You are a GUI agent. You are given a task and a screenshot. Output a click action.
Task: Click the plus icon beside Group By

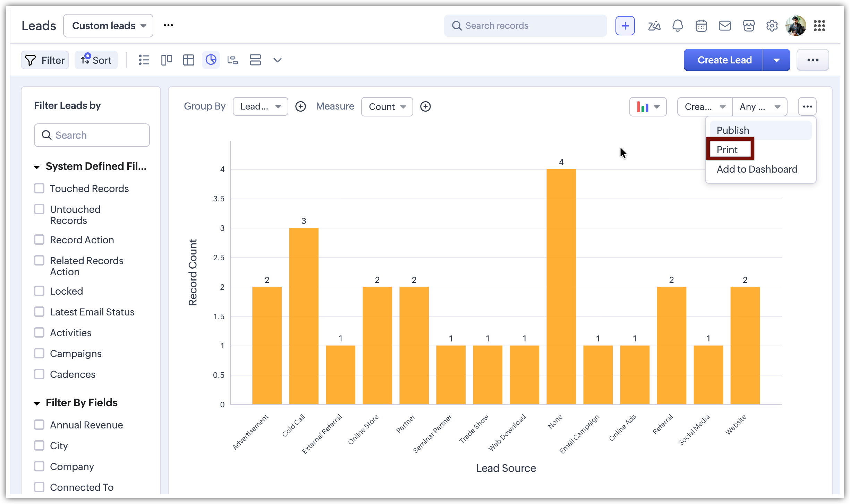point(300,106)
